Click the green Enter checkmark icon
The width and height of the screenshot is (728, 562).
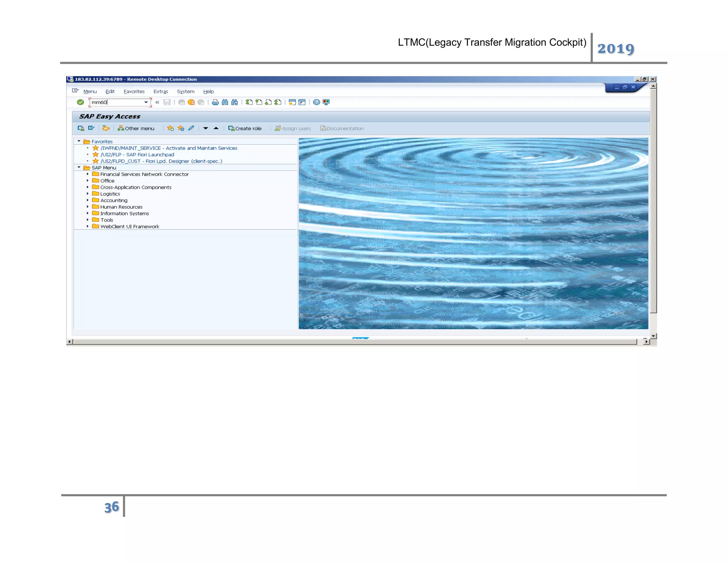[x=80, y=102]
